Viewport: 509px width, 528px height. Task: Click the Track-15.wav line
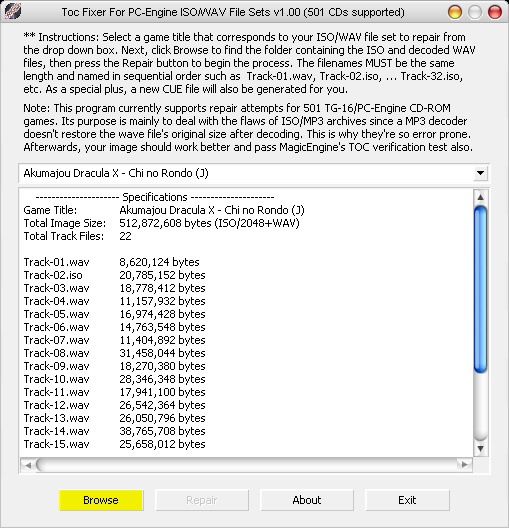coord(114,444)
